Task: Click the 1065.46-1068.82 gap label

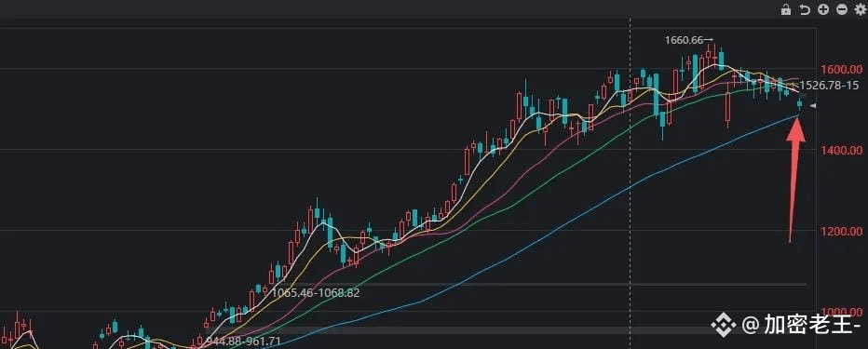Action: pyautogui.click(x=316, y=292)
